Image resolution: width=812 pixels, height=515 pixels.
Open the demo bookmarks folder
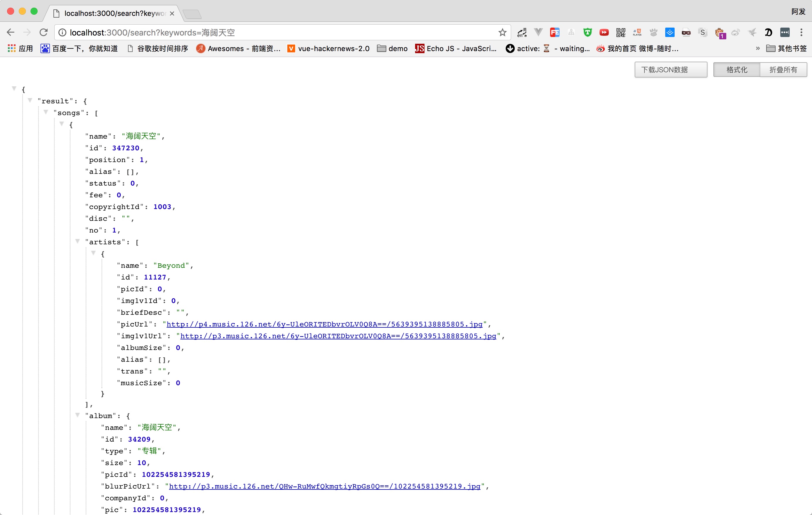click(392, 48)
